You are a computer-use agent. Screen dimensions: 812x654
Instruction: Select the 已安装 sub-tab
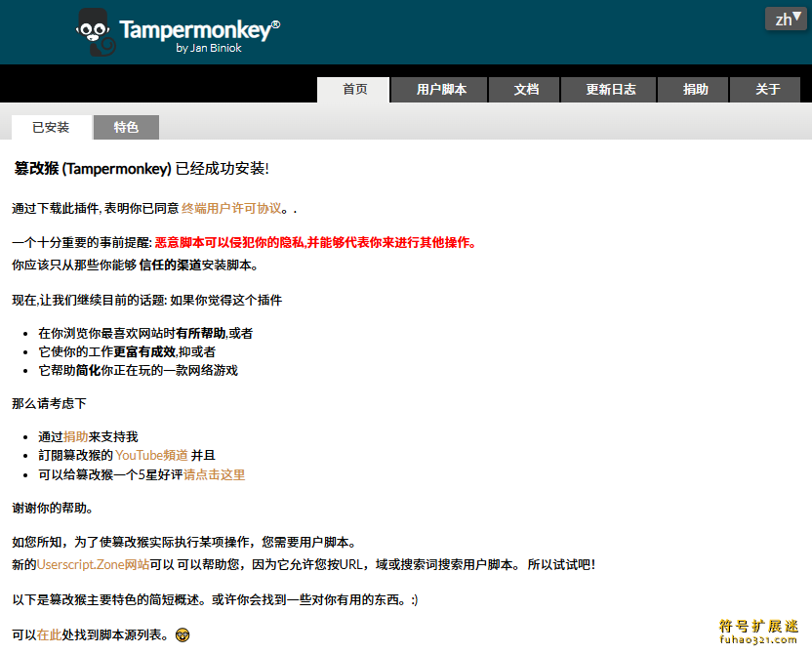52,127
